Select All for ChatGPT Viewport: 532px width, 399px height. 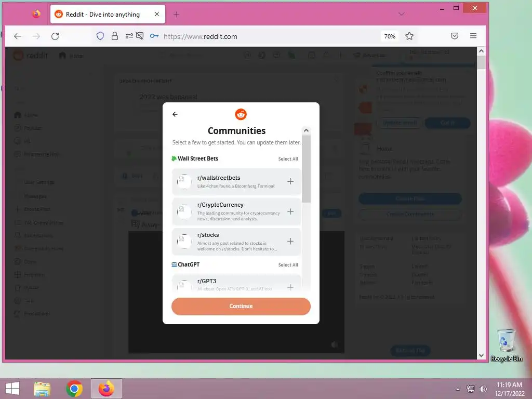coord(288,264)
